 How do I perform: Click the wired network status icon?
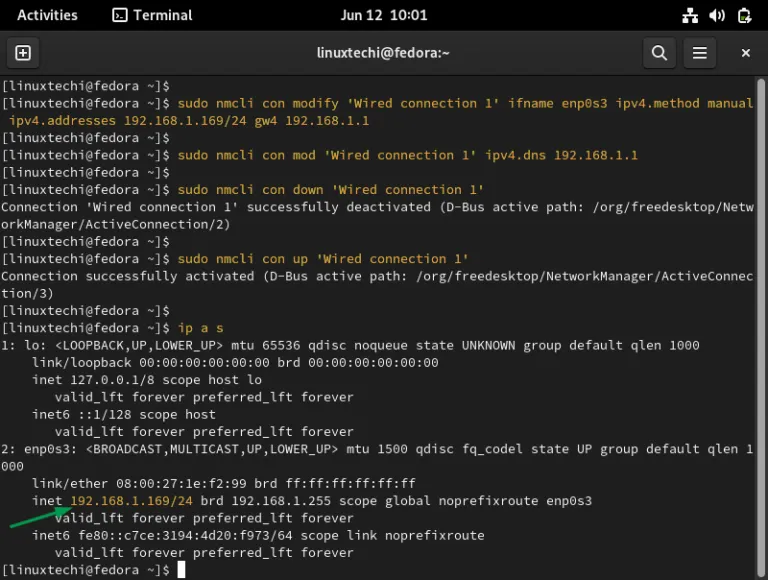click(690, 16)
